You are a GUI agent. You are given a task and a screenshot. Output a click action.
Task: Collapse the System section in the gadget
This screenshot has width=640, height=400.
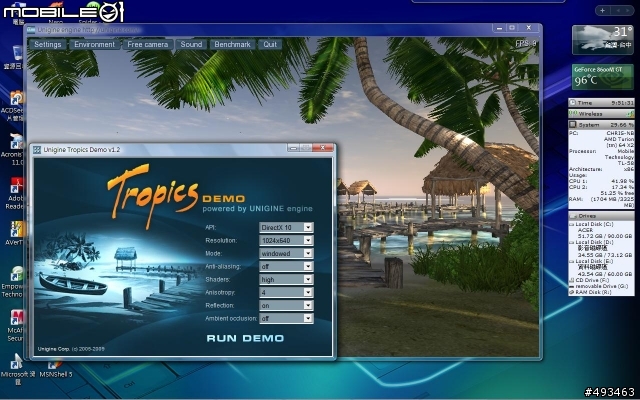(601, 125)
